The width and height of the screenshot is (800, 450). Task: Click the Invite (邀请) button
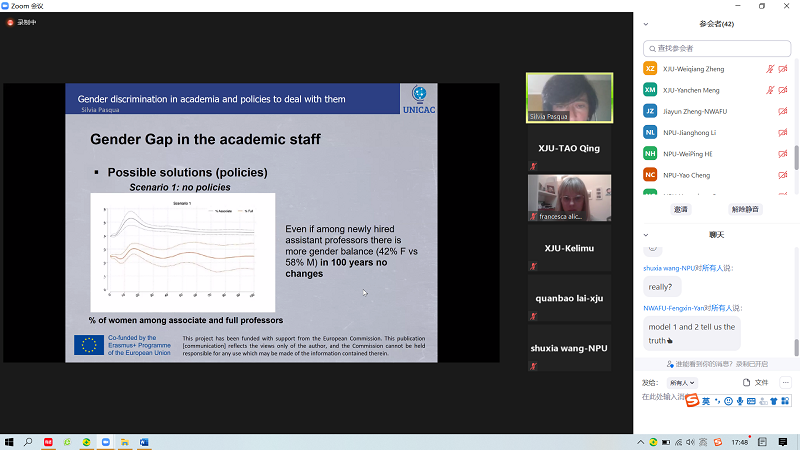click(x=681, y=210)
